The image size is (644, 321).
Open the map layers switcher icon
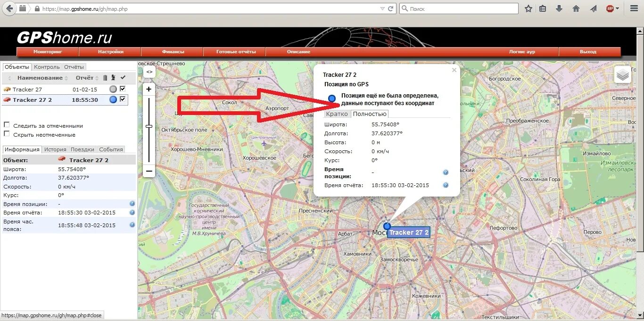623,74
